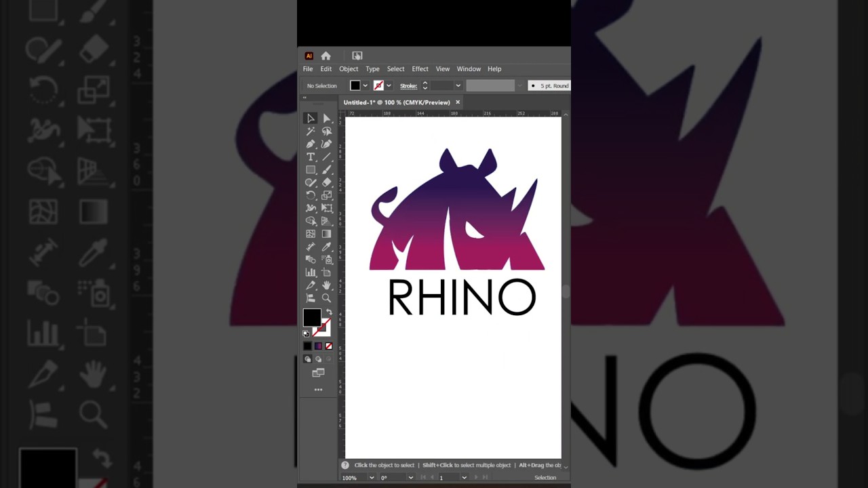Select the Mesh tool

pos(311,234)
